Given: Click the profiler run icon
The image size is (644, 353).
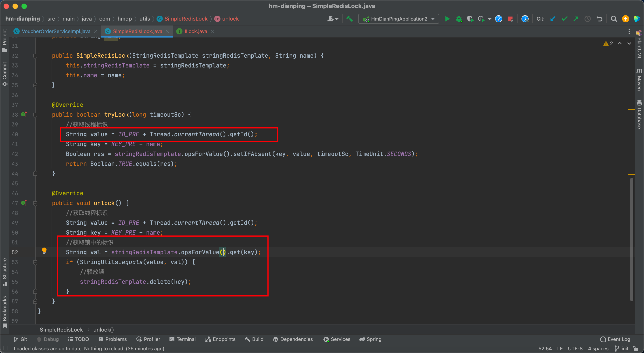Looking at the screenshot, I should point(481,19).
